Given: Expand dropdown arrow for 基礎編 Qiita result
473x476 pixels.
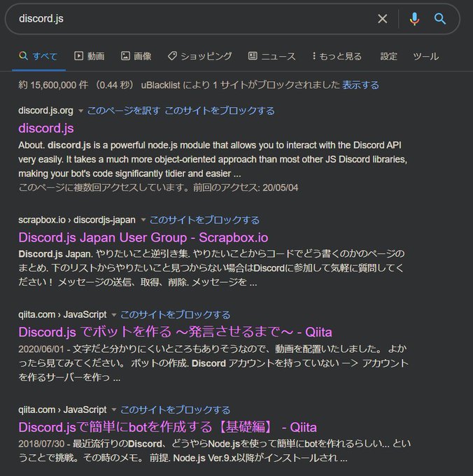Looking at the screenshot, I should 114,409.
